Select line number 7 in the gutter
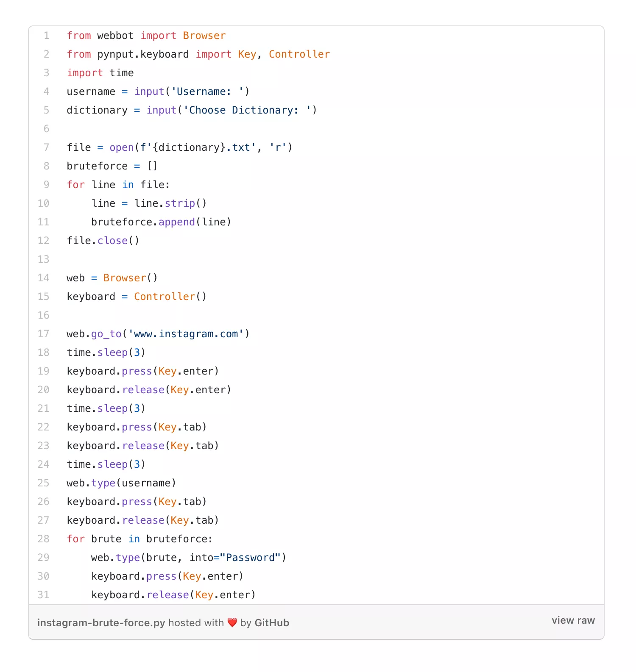The height and width of the screenshot is (672, 636). click(46, 147)
